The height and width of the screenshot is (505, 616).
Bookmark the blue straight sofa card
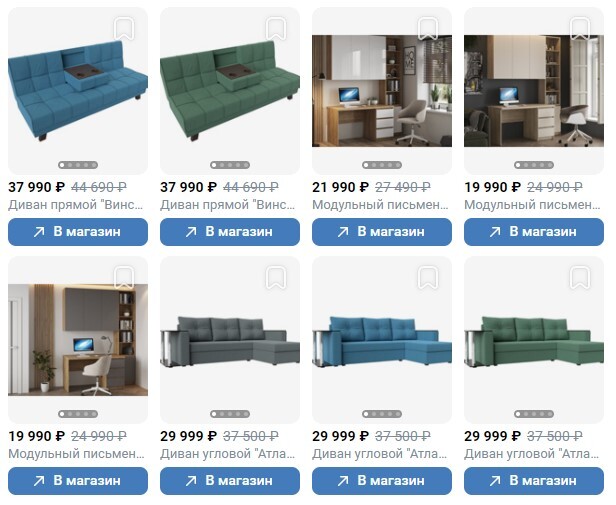pyautogui.click(x=124, y=28)
